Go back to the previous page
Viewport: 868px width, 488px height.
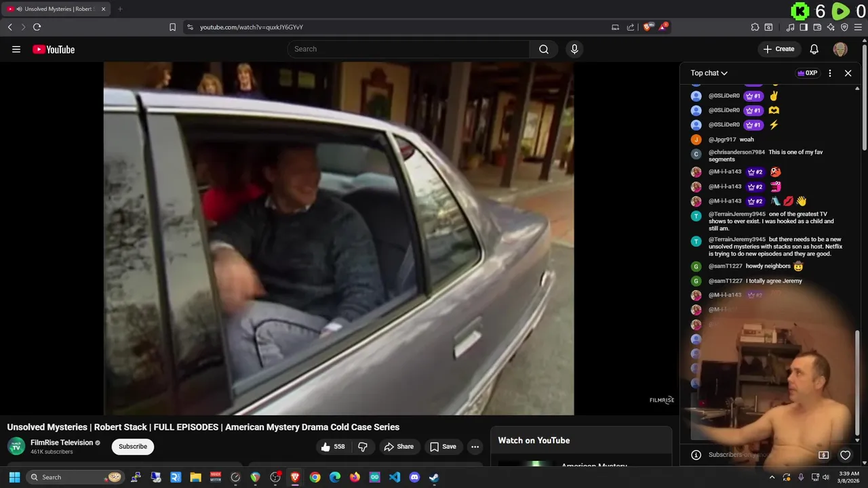point(9,27)
